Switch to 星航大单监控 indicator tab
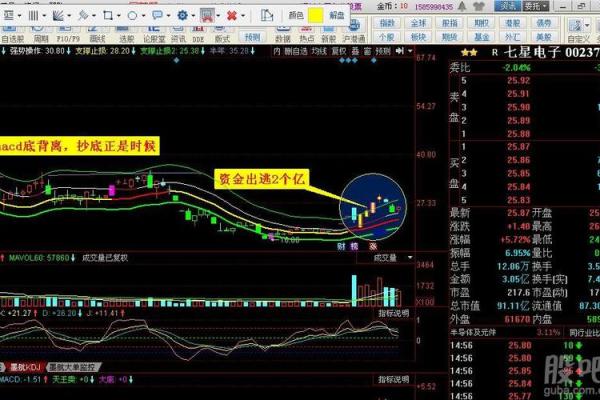Viewport: 600px width, 400px height. point(73,367)
